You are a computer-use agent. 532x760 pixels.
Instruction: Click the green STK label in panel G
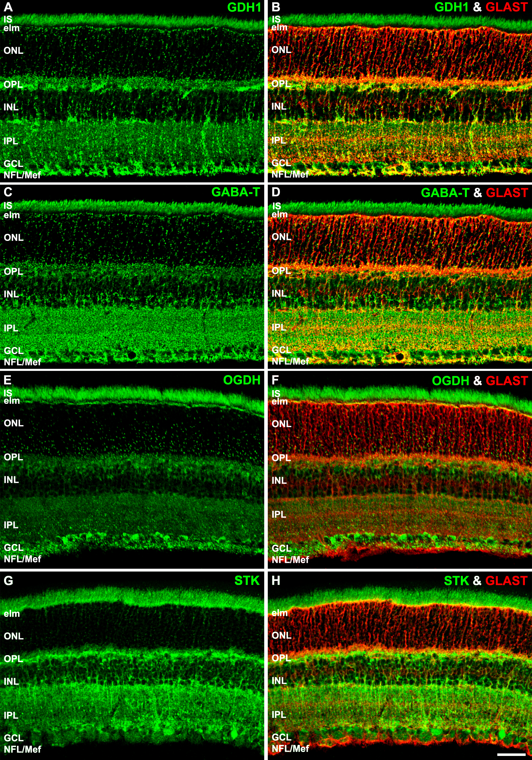tap(247, 581)
